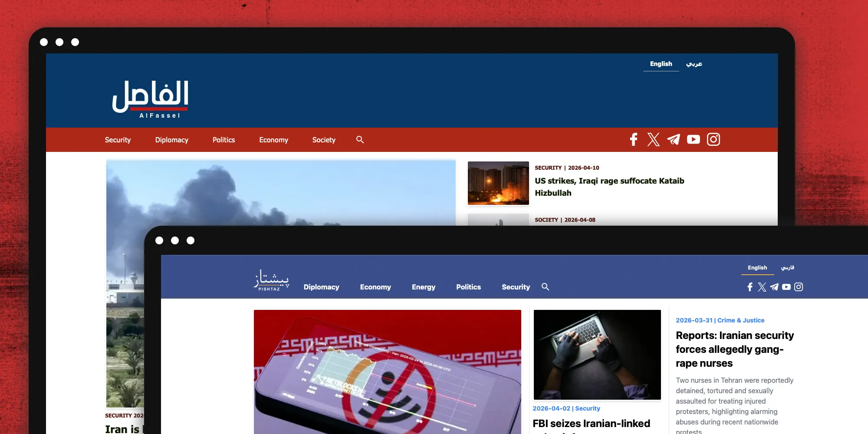The image size is (868, 434).
Task: Open the Economy section on AlFassel
Action: [273, 140]
